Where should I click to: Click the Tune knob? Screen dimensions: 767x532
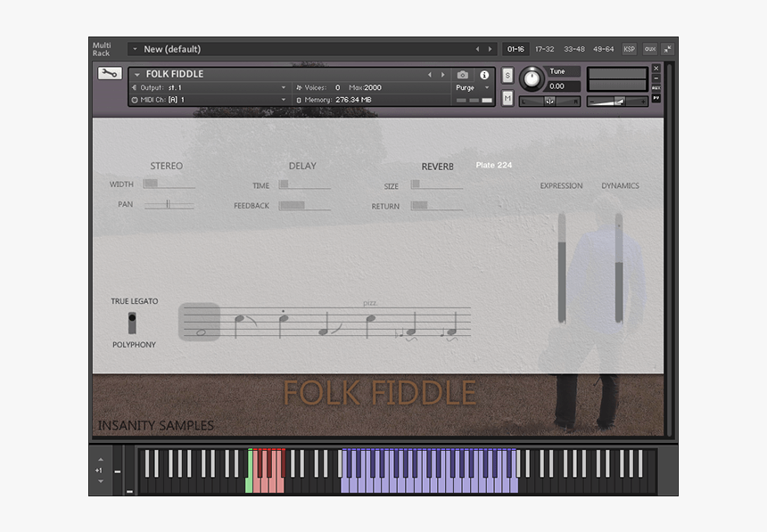[x=532, y=78]
